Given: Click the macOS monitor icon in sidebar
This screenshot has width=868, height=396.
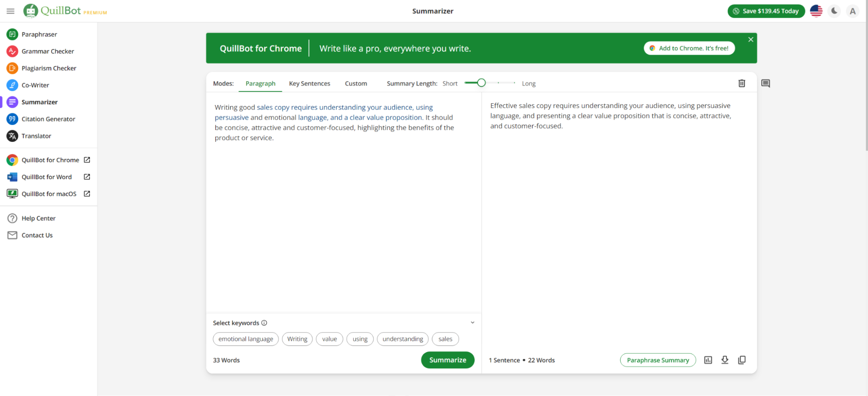Looking at the screenshot, I should click(12, 194).
